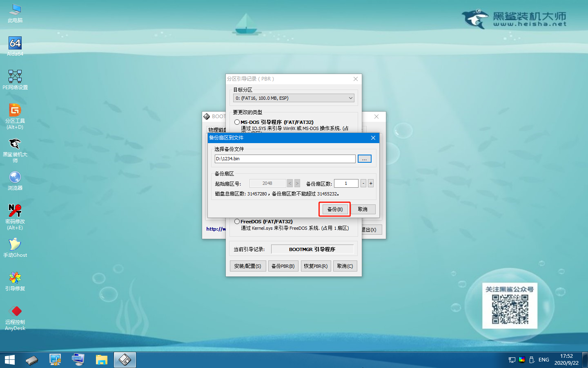Click the 备份(B) button
Screen dimensions: 588x368
click(335, 209)
